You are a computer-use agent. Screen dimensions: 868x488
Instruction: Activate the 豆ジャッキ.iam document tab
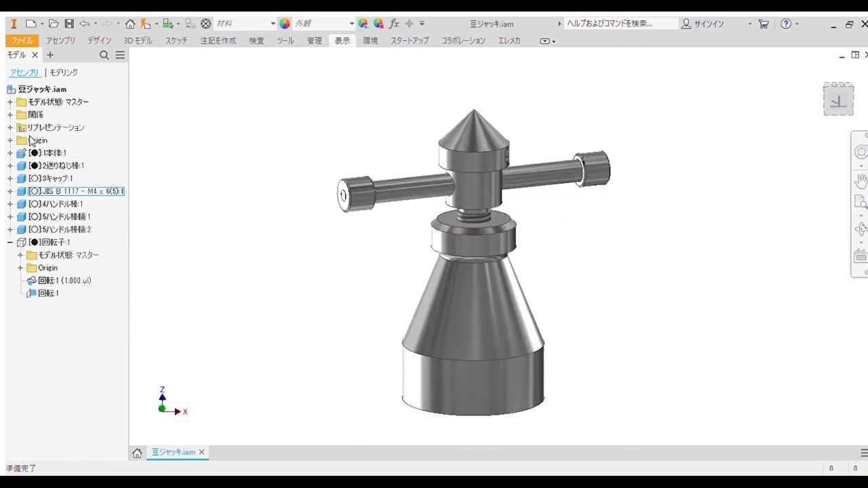point(174,452)
